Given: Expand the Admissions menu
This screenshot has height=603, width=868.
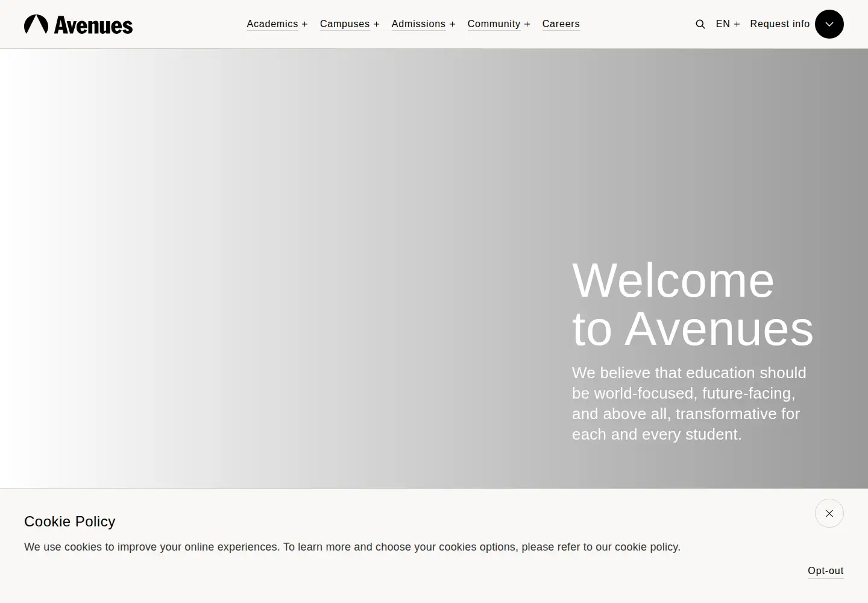Looking at the screenshot, I should coord(423,24).
